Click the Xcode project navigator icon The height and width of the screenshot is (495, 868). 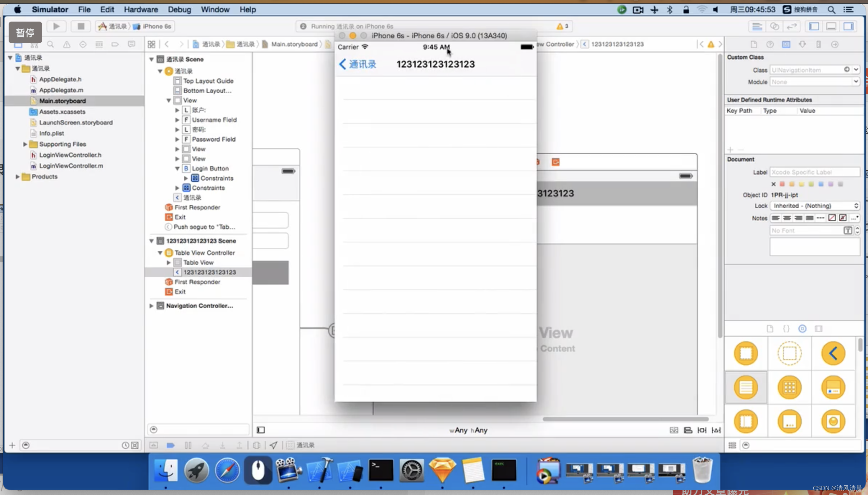(15, 44)
